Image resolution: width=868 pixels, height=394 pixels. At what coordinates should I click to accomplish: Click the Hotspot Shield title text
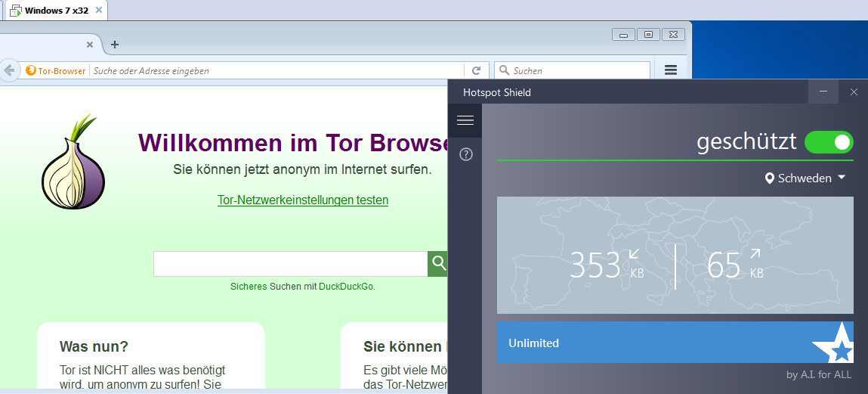pyautogui.click(x=496, y=92)
